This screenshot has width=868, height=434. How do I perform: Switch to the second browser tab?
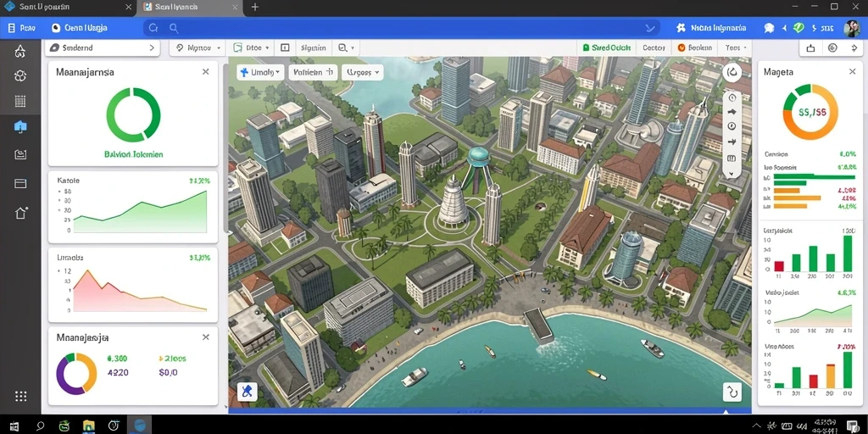pyautogui.click(x=191, y=7)
